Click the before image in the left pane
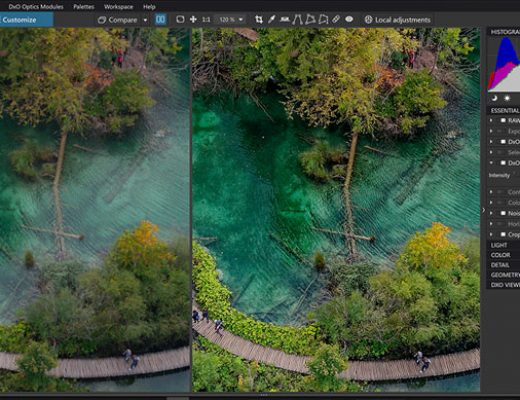Viewport: 520px width, 400px height. pos(95,210)
